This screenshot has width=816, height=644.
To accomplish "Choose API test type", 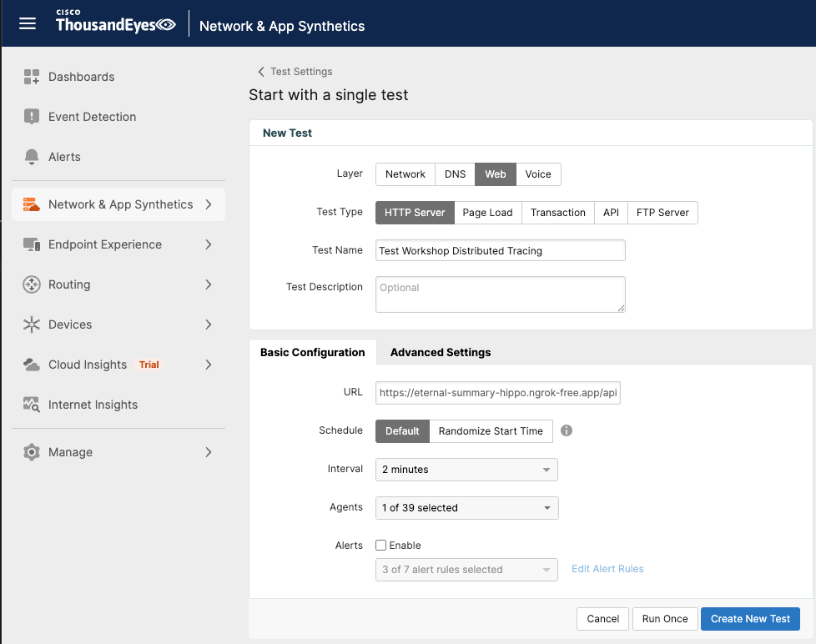I will click(611, 213).
